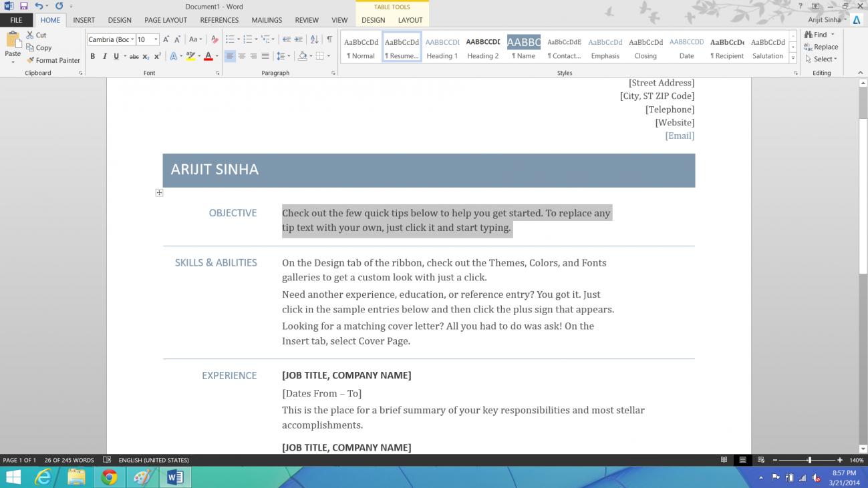Click the Format Painter brush icon

[x=30, y=60]
